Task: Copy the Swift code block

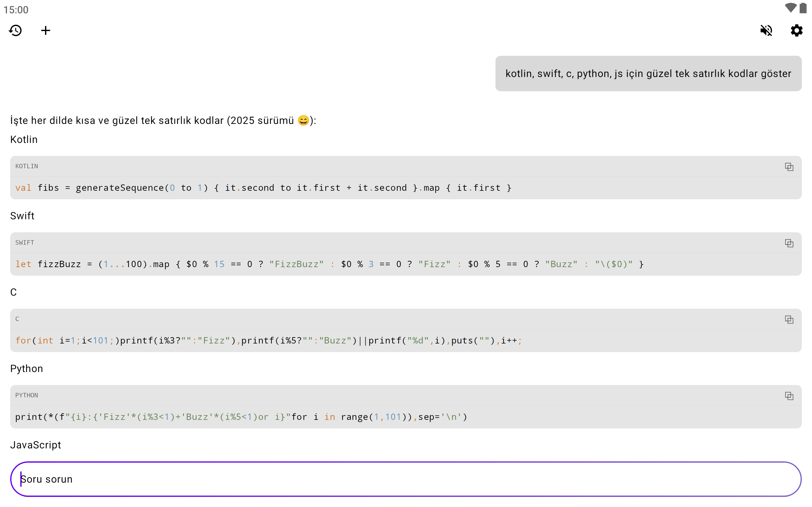Action: coord(789,243)
